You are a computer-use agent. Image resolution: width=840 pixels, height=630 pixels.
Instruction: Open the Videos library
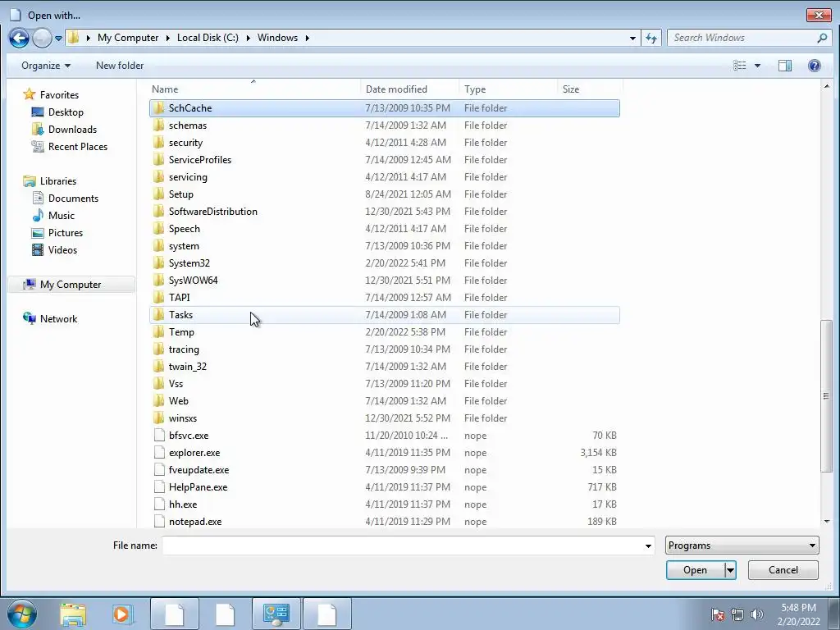[x=55, y=249]
